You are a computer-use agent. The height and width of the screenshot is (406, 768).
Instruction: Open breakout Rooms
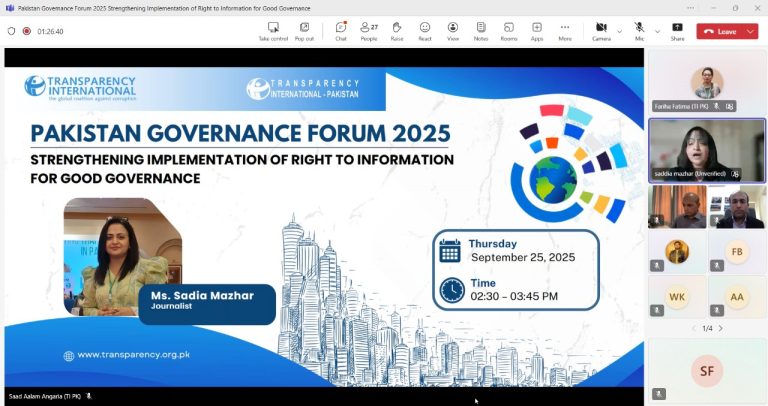(x=509, y=30)
